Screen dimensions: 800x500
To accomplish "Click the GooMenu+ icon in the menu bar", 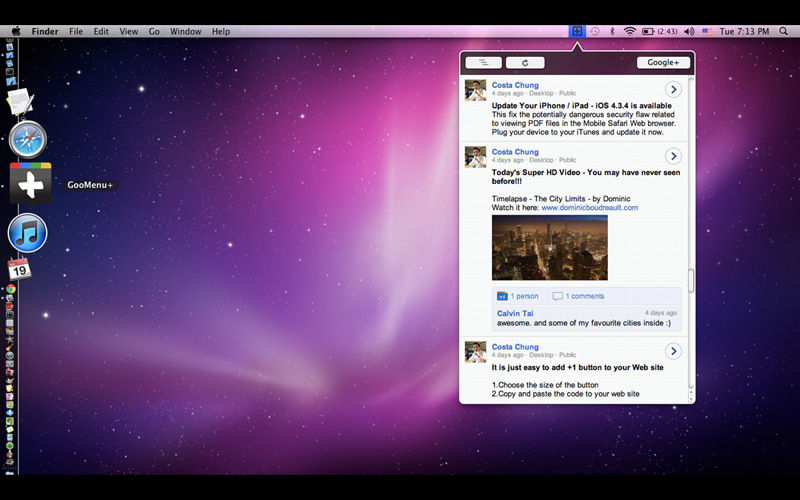I will [577, 31].
